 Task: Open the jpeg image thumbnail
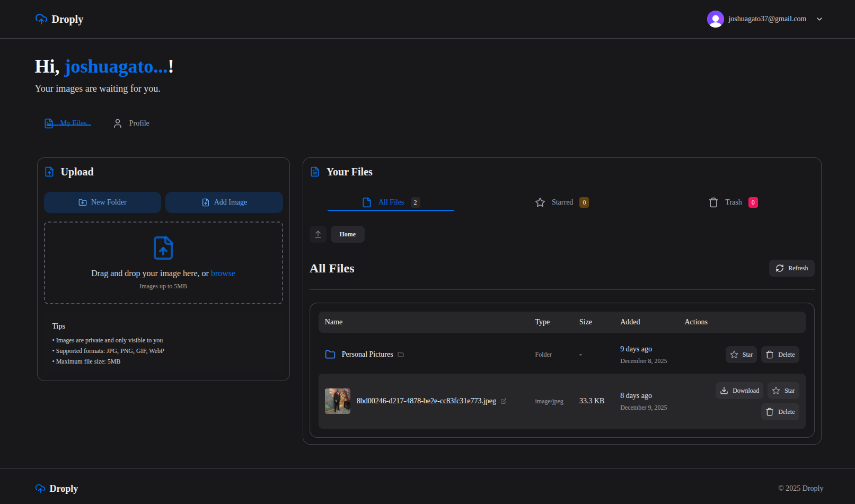pos(338,401)
